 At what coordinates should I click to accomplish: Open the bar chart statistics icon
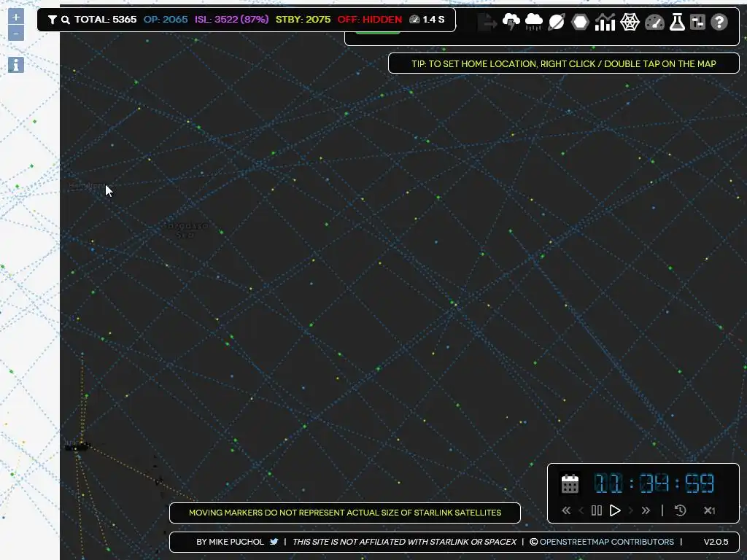pos(605,22)
